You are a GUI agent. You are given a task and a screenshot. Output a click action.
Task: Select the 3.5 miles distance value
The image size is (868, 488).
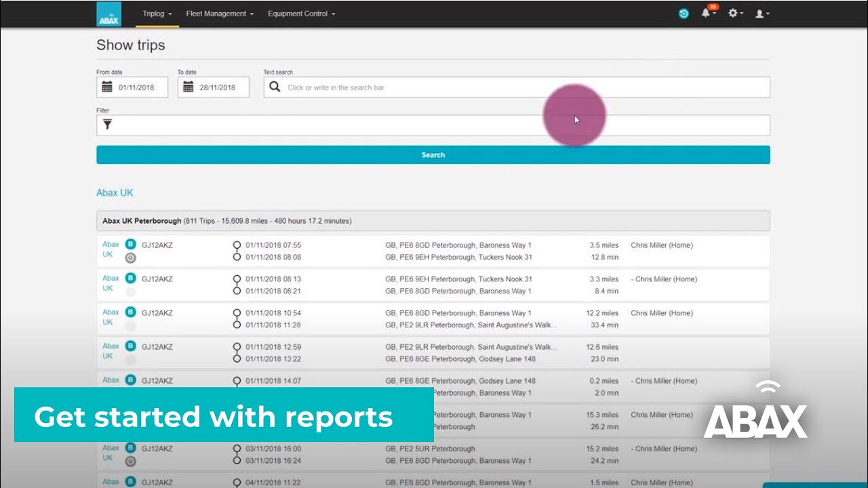pos(604,245)
